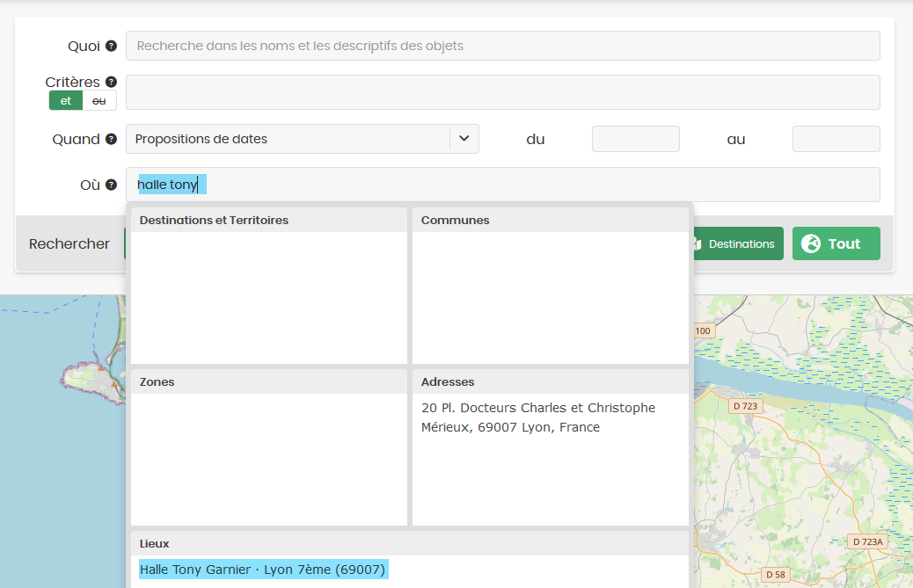Click the green Tout search button

tap(836, 243)
